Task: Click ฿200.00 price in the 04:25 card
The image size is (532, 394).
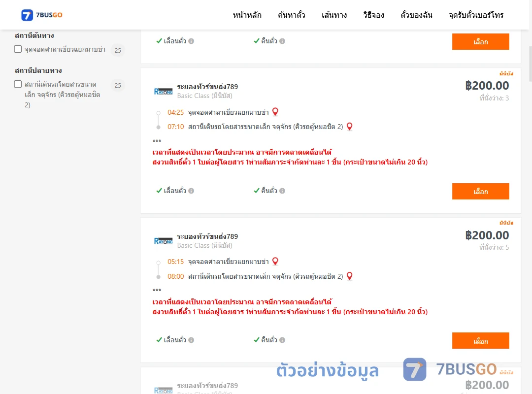Action: click(x=487, y=86)
